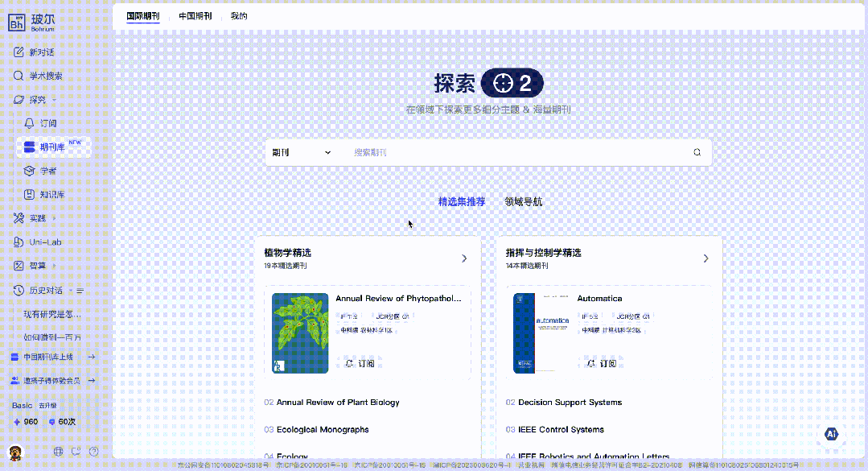Viewport: 868px width, 471px height.
Task: Expand 植物学精选 collection with arrow
Action: pos(464,258)
